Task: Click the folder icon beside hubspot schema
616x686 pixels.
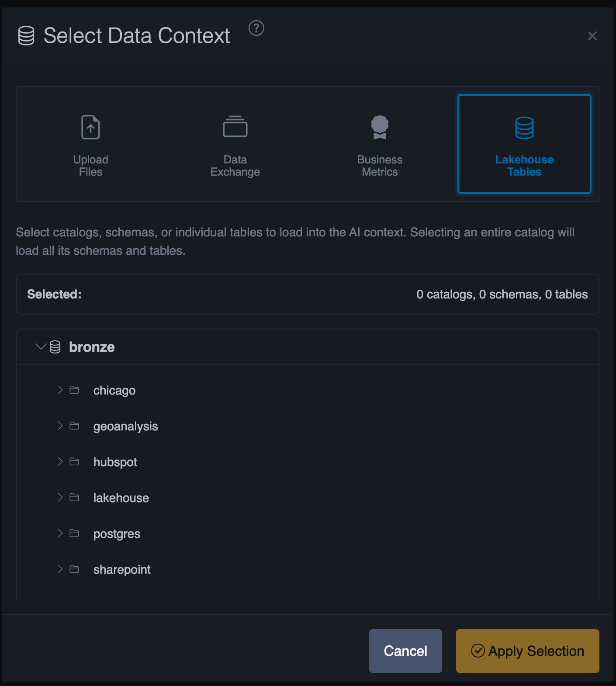Action: point(74,461)
